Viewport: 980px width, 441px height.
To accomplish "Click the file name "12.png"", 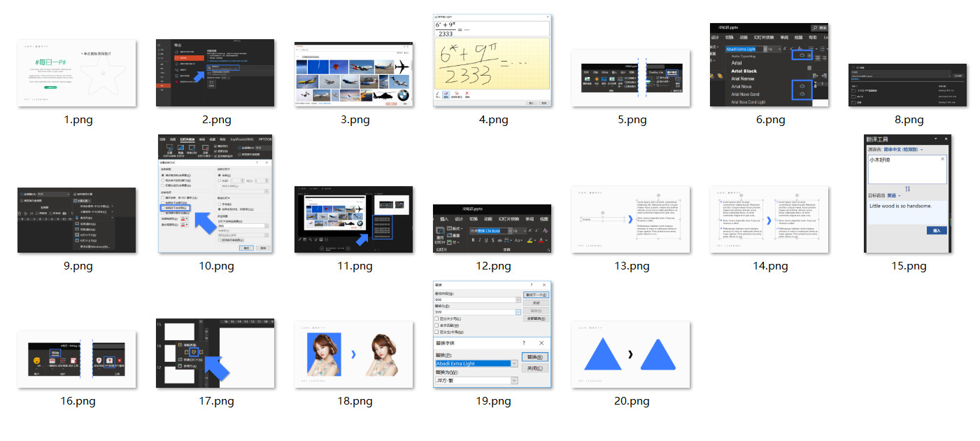I will 492,266.
